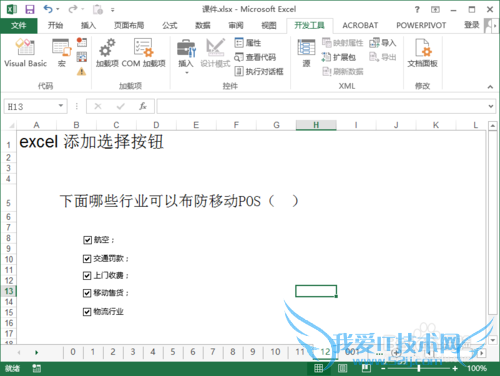Screen dimensions: 500x376
Task: Click vertical scrollbar up arrow
Action: click(x=493, y=126)
